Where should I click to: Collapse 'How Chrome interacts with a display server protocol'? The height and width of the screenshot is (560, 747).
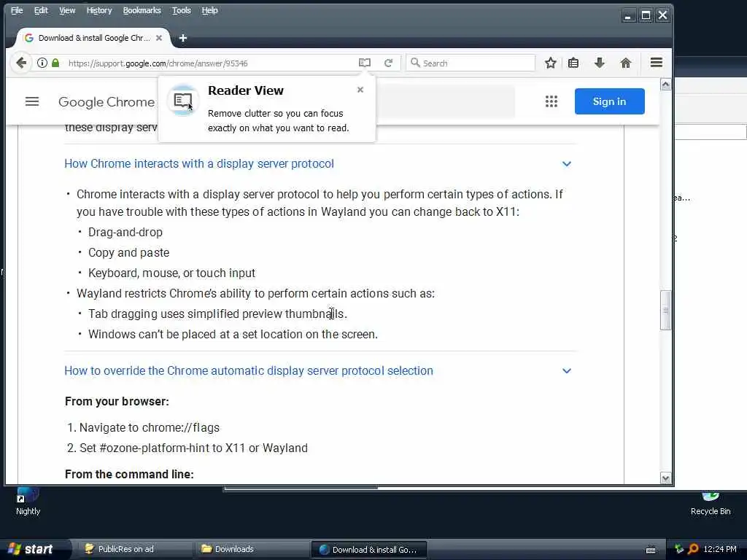(x=566, y=164)
